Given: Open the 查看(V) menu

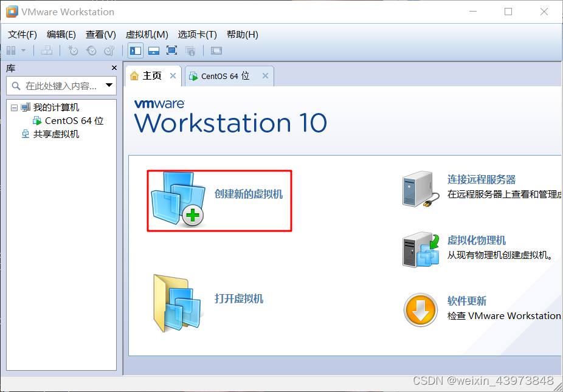Looking at the screenshot, I should click(100, 35).
